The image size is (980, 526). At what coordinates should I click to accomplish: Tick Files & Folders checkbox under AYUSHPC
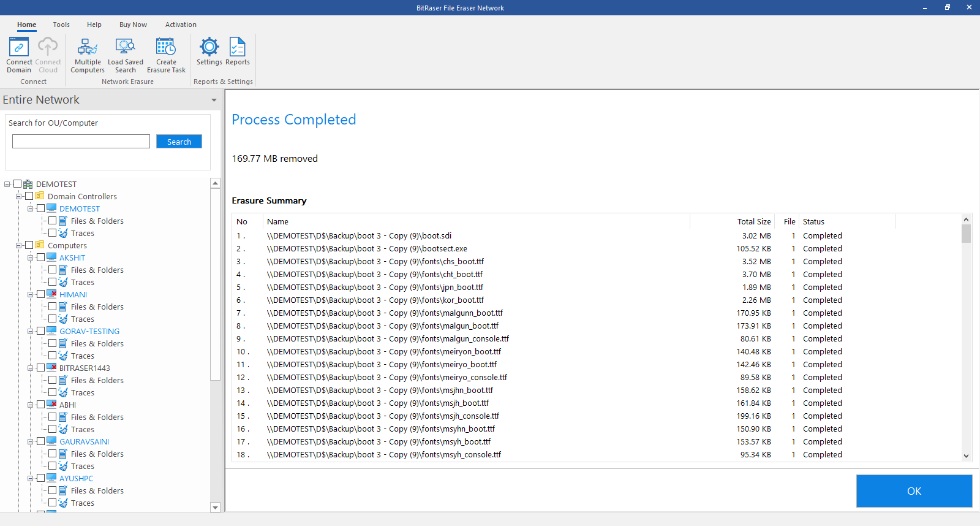[52, 490]
